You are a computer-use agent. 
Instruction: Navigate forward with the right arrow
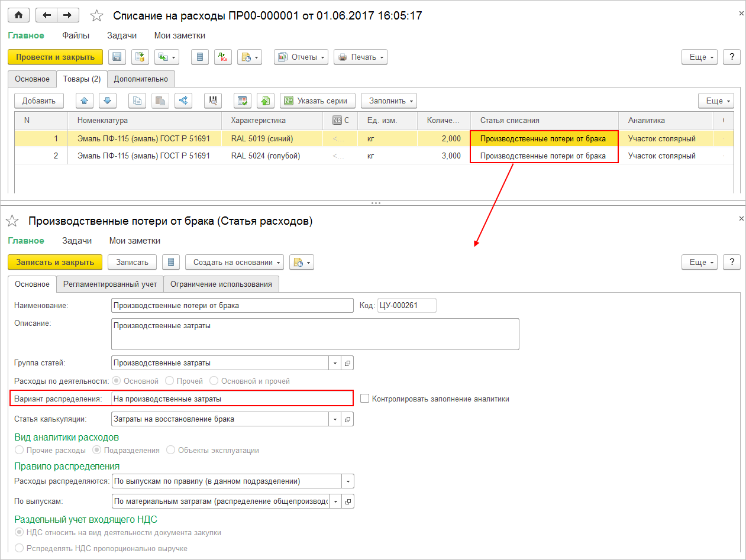(68, 15)
